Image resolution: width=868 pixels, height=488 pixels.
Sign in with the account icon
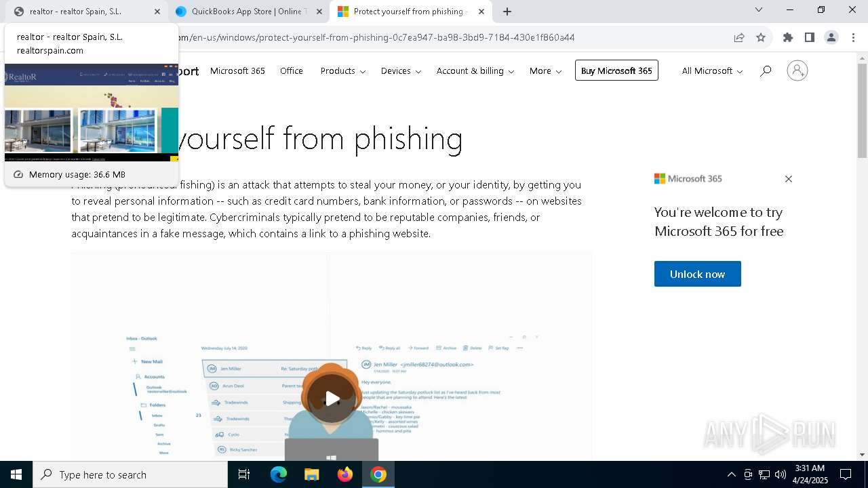[797, 70]
